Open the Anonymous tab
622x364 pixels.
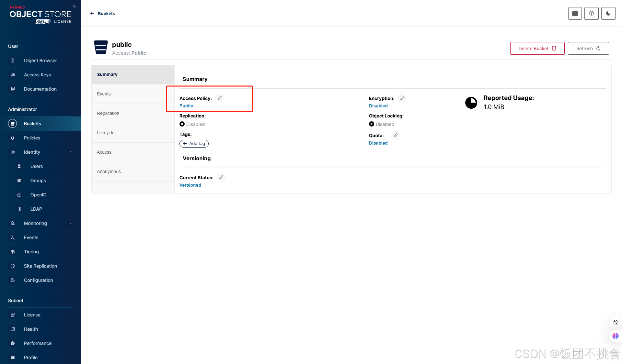pos(109,171)
